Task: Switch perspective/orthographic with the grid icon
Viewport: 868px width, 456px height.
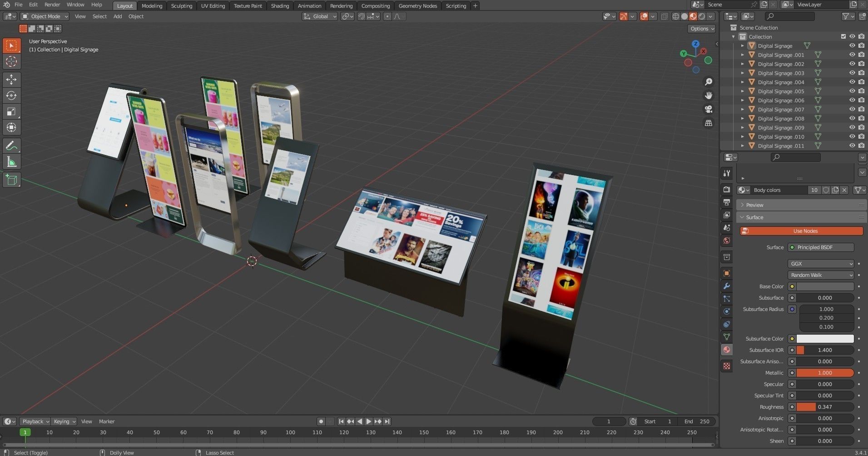Action: click(709, 123)
